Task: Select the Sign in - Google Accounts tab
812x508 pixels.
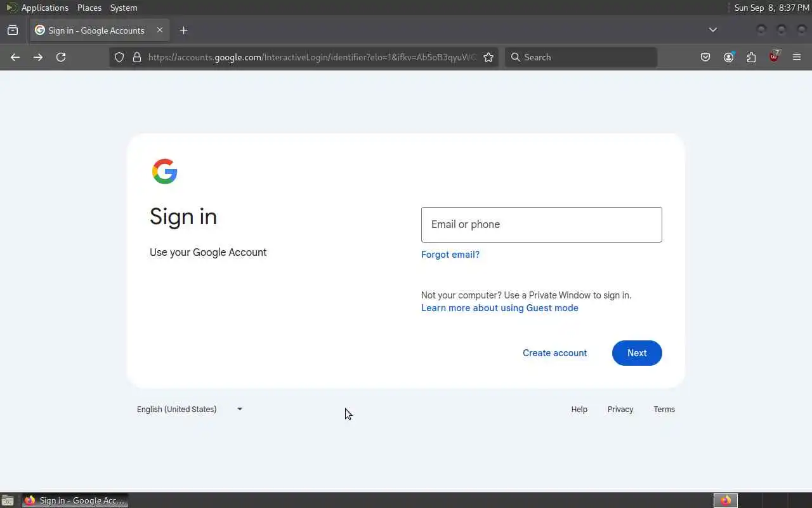Action: [x=99, y=30]
